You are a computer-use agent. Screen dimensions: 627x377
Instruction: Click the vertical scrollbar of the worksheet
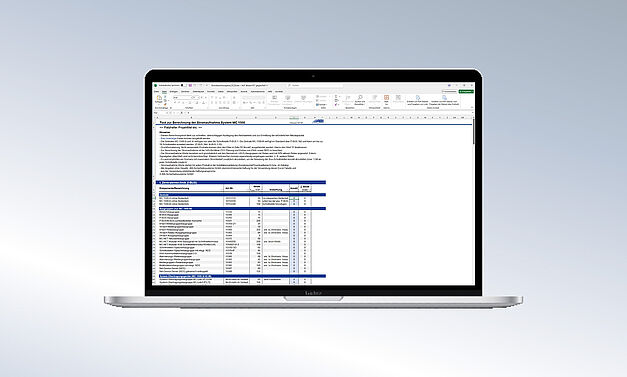pos(473,200)
